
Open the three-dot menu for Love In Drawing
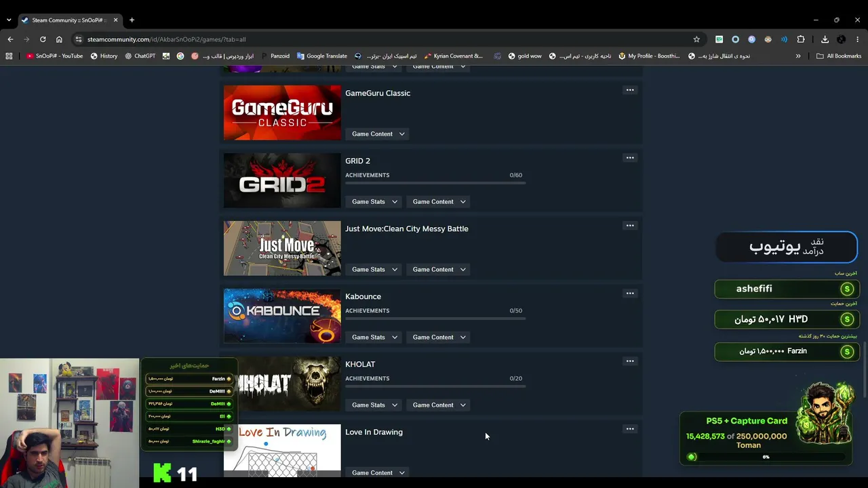tap(630, 429)
